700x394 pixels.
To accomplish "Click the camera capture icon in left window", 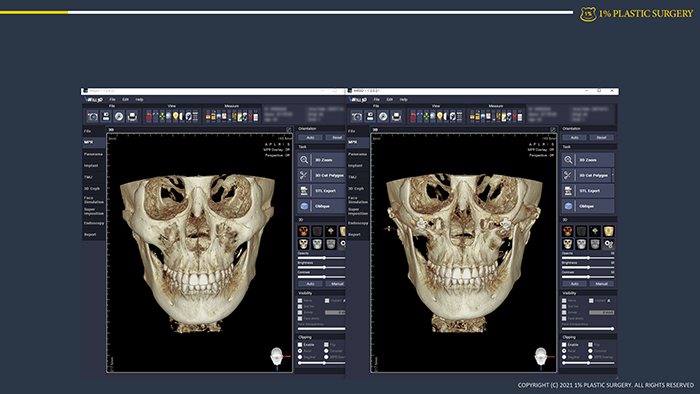I will click(92, 116).
